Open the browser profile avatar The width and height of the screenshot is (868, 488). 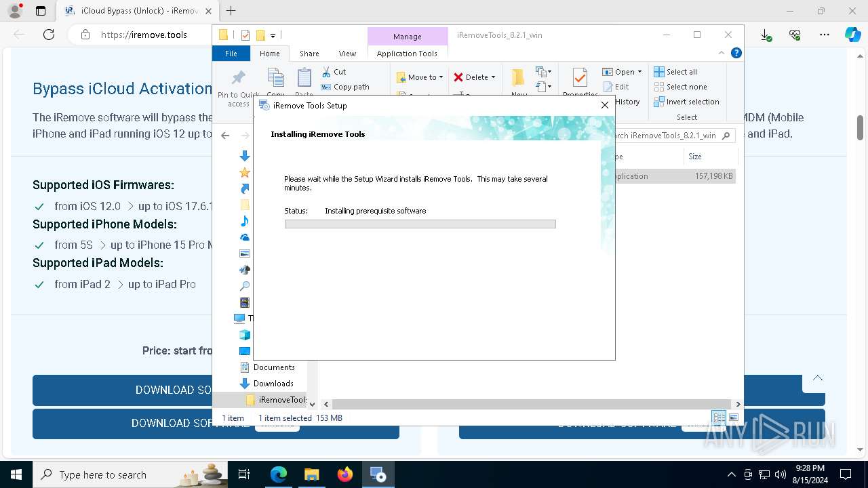coord(15,11)
